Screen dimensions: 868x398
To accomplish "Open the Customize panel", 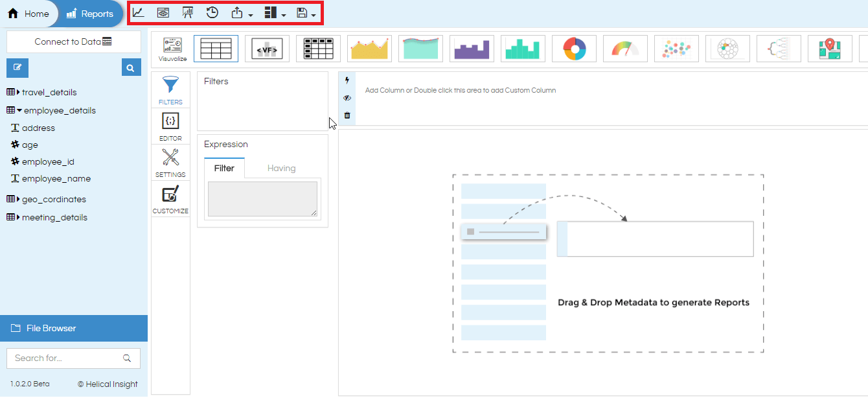I will [x=170, y=199].
